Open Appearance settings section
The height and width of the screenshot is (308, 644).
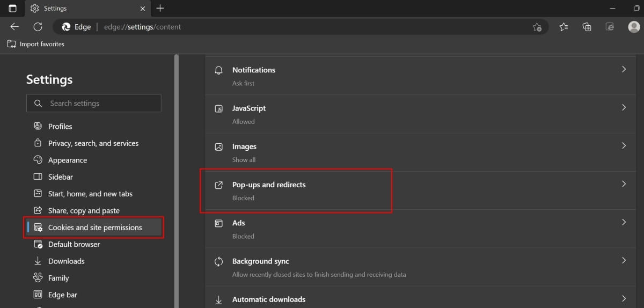point(93,160)
